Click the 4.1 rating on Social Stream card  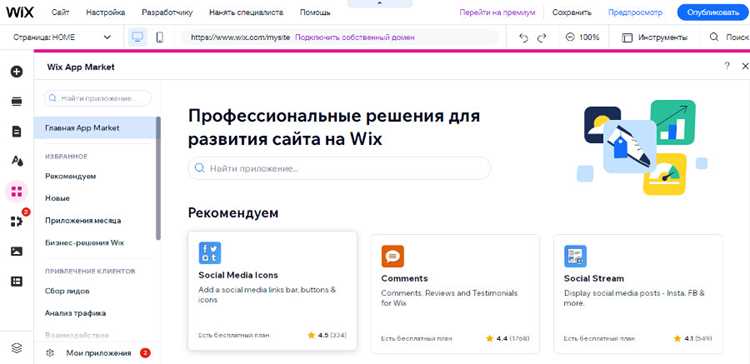point(693,339)
